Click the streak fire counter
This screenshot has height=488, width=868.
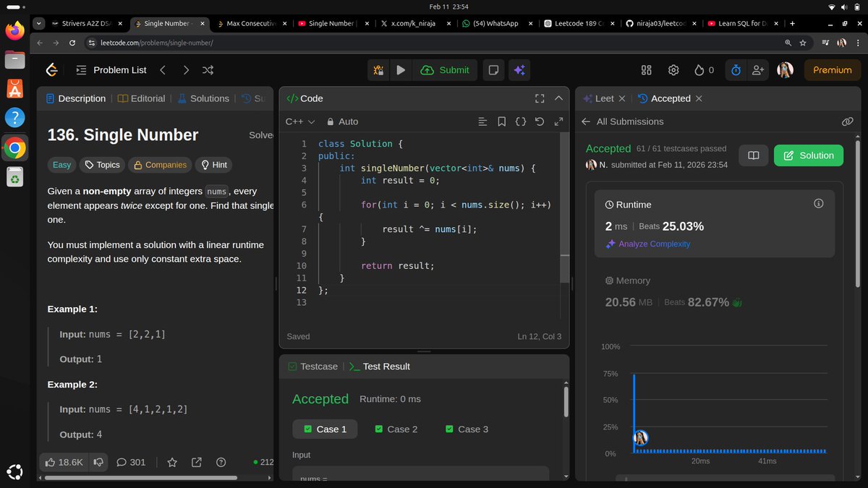[704, 70]
